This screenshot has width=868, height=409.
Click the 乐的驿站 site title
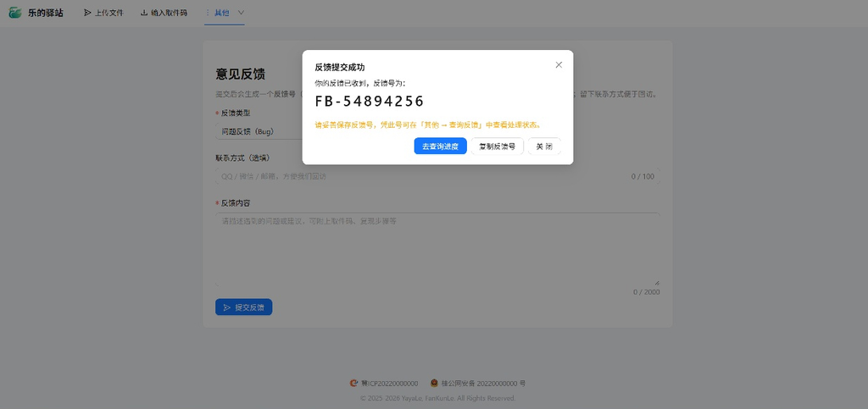click(46, 13)
